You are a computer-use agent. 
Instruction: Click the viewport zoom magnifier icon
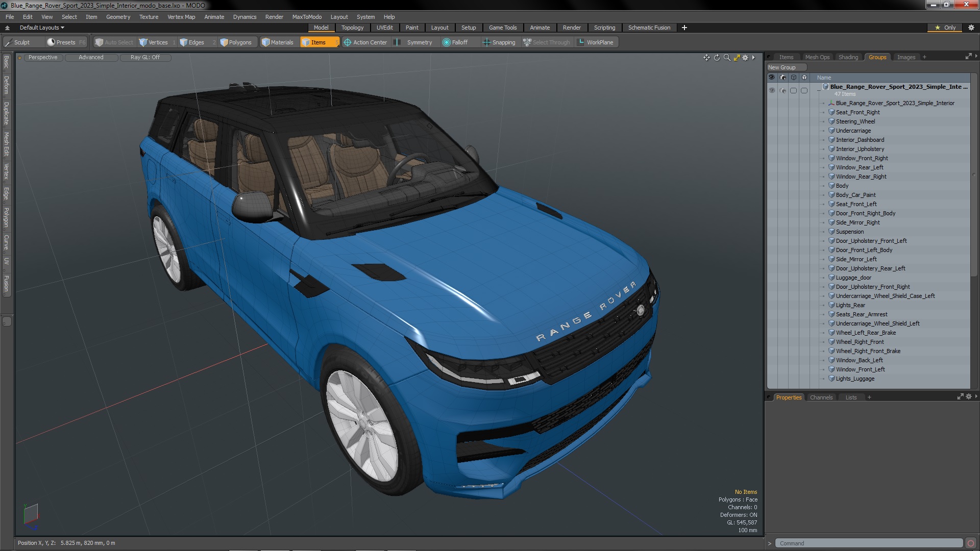point(727,58)
